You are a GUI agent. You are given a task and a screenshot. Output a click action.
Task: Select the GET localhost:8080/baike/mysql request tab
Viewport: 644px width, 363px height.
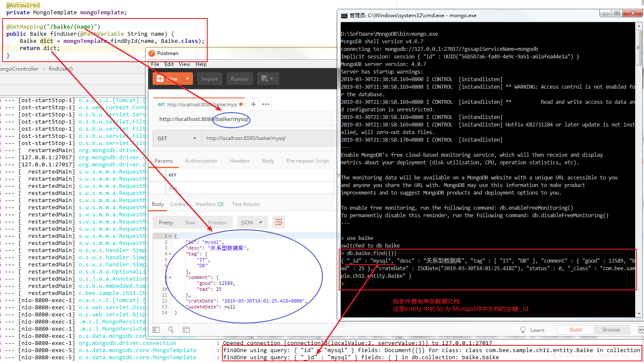pyautogui.click(x=198, y=104)
